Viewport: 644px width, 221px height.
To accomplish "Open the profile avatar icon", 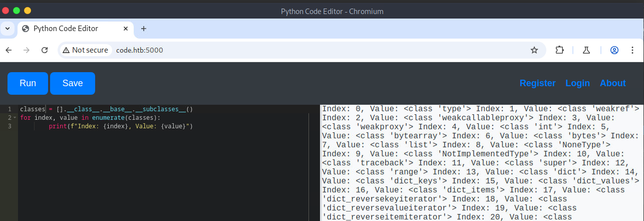I will point(614,50).
